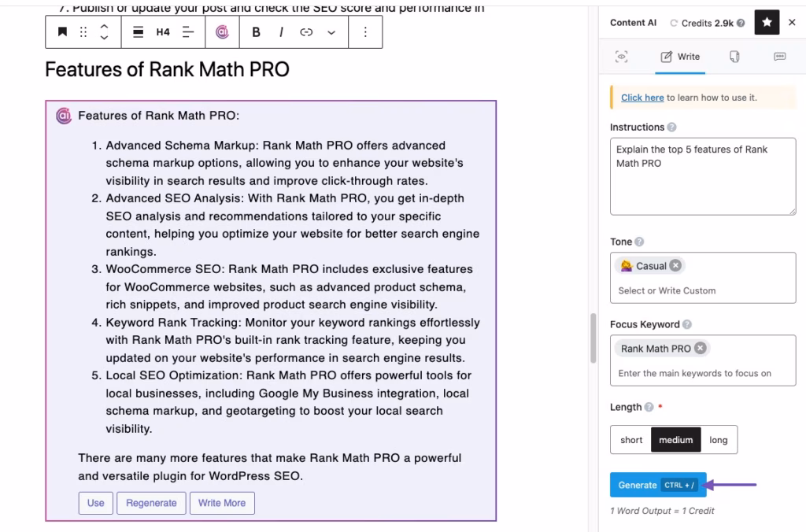This screenshot has height=532, width=806.
Task: Open the H4 heading level dropdown
Action: coord(162,31)
